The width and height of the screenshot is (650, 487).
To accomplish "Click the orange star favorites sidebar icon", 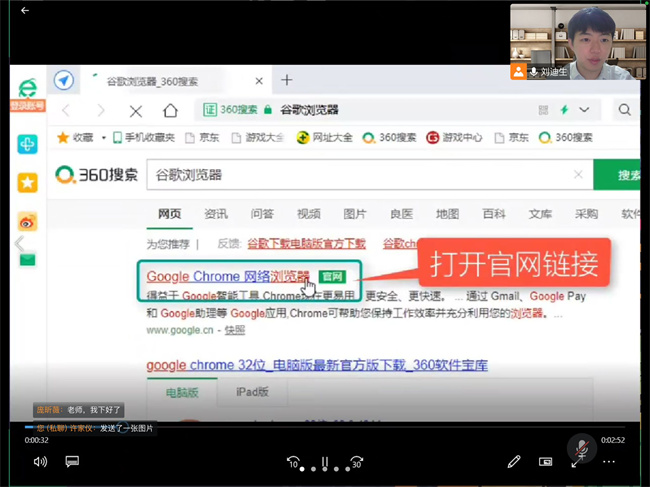I will 27,183.
